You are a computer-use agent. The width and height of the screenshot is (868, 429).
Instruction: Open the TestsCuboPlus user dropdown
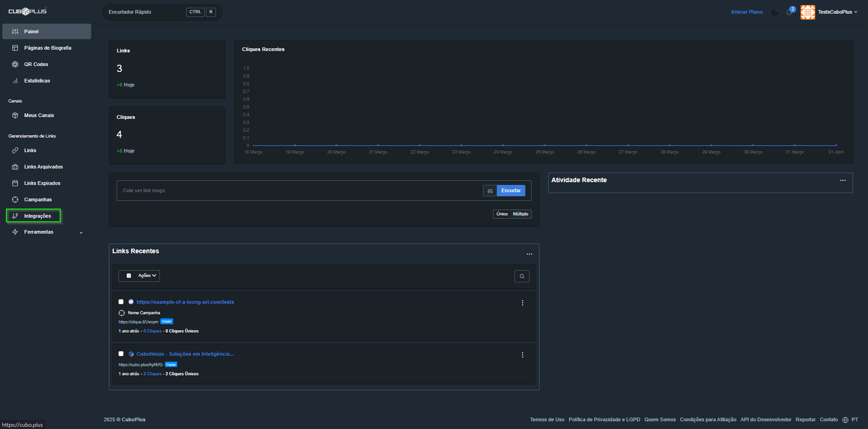pos(837,12)
